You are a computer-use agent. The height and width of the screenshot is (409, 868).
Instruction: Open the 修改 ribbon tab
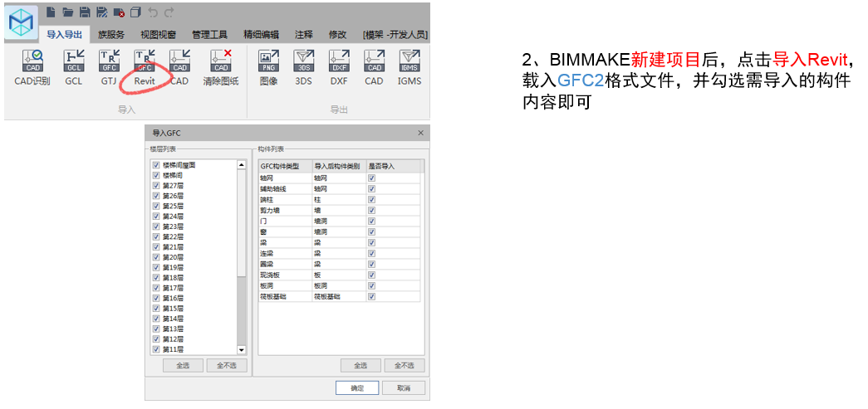coord(338,34)
